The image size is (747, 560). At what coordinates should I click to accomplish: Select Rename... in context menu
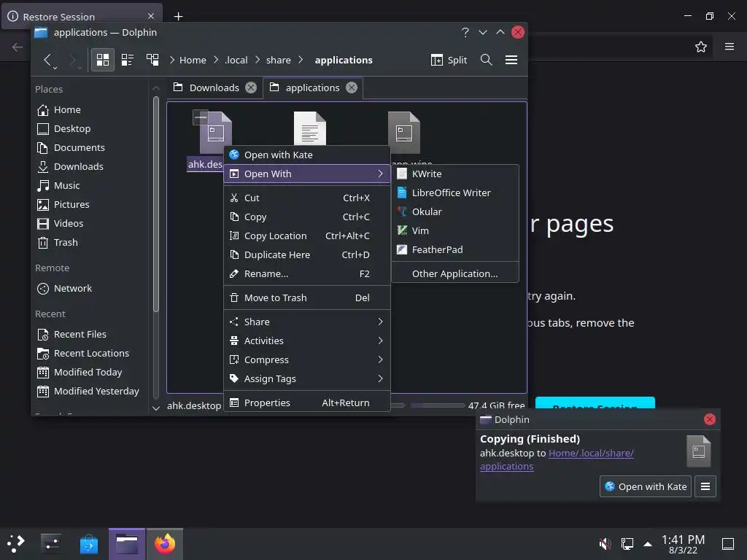pyautogui.click(x=307, y=274)
